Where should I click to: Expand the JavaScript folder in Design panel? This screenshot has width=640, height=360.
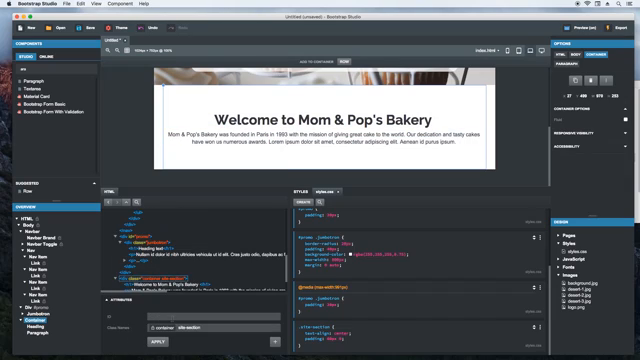[x=558, y=259]
